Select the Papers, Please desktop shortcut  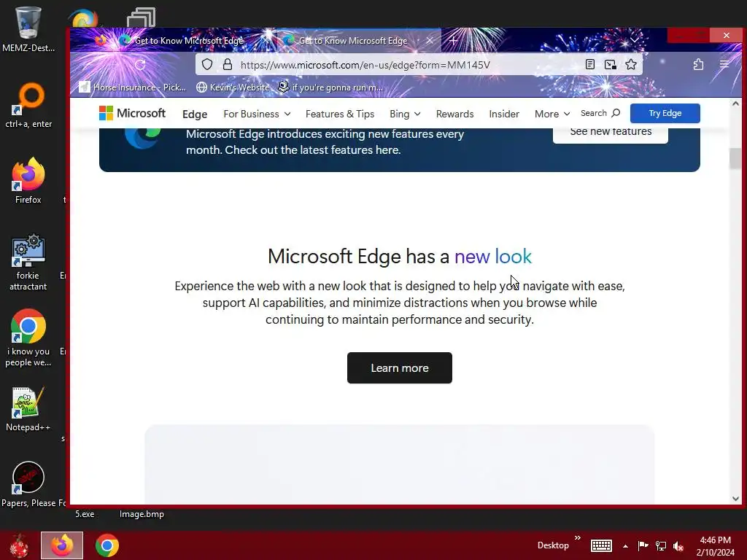[28, 485]
